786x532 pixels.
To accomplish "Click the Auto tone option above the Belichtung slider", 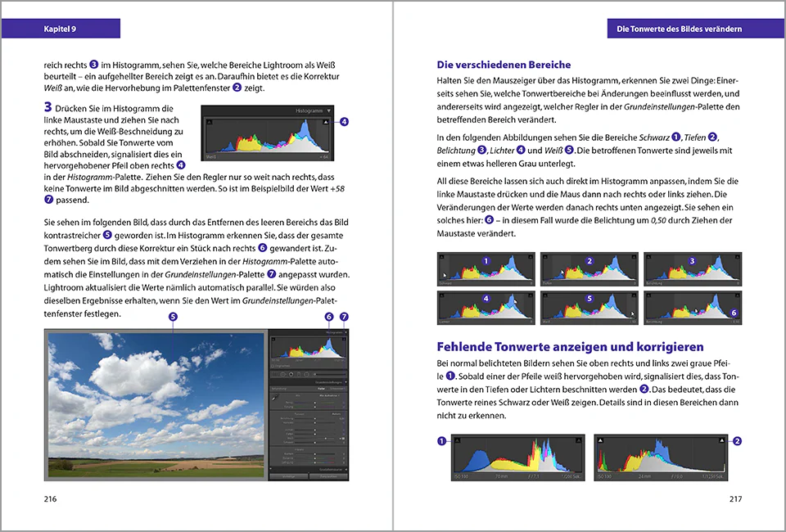I will 337,414.
